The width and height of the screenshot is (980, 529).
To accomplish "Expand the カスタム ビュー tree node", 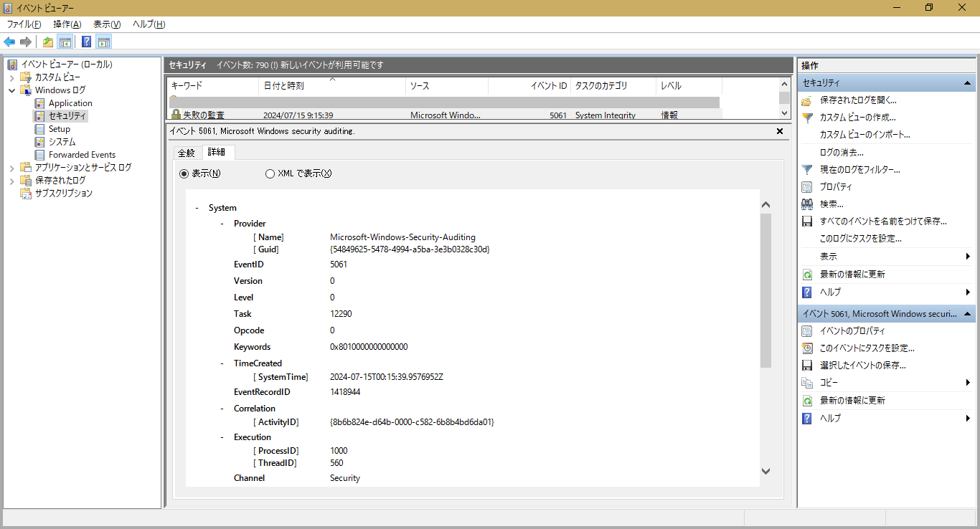I will point(11,77).
